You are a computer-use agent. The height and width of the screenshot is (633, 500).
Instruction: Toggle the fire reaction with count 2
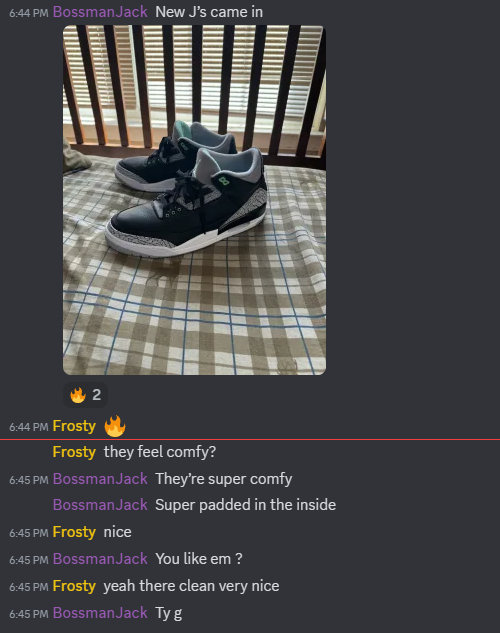point(86,395)
